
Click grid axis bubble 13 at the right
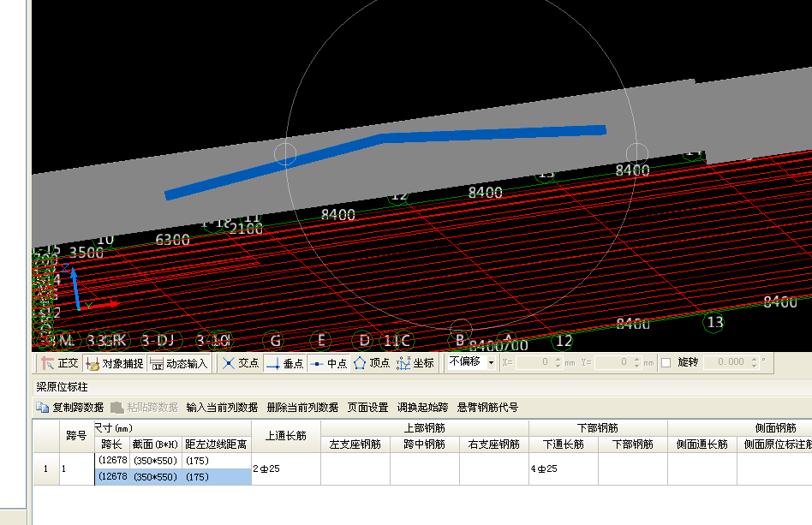click(x=714, y=323)
